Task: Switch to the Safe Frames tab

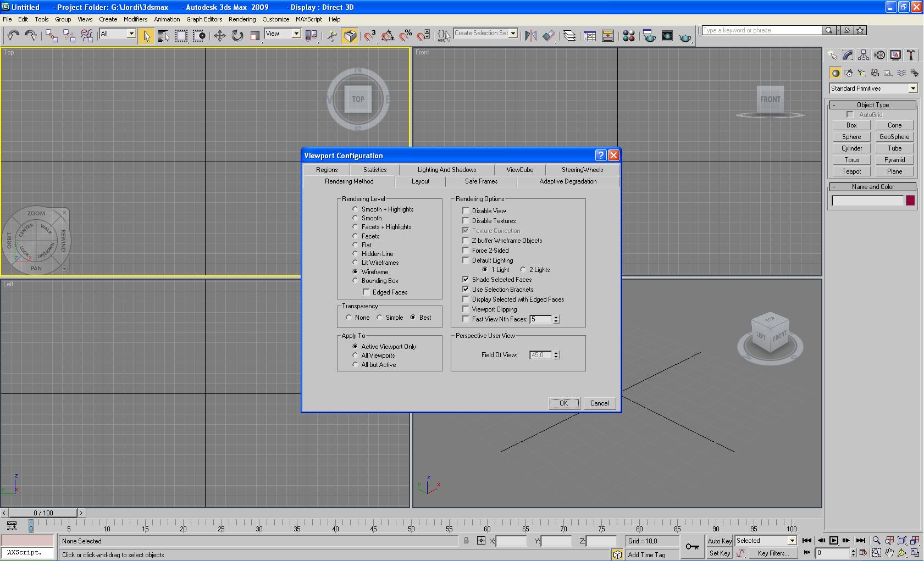Action: click(481, 181)
